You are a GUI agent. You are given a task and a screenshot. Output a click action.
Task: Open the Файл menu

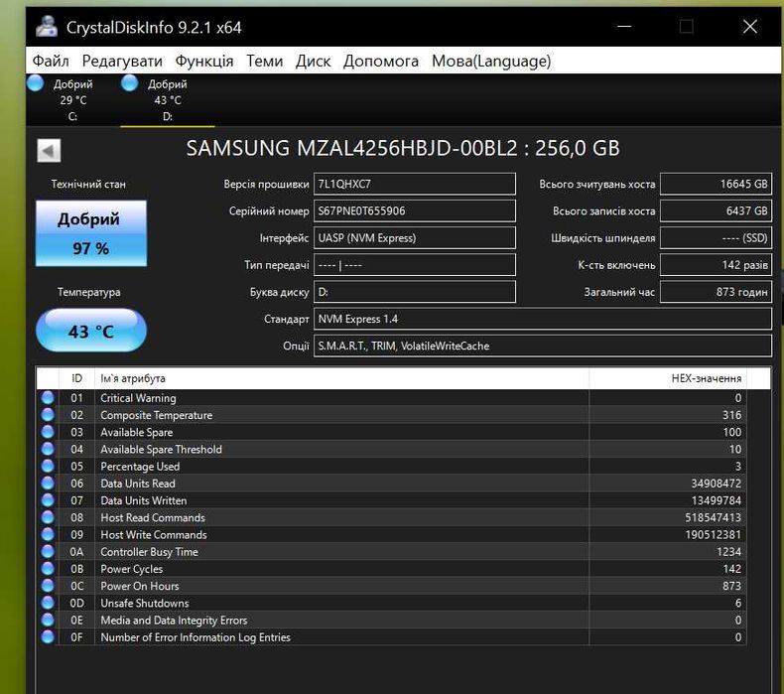[51, 61]
